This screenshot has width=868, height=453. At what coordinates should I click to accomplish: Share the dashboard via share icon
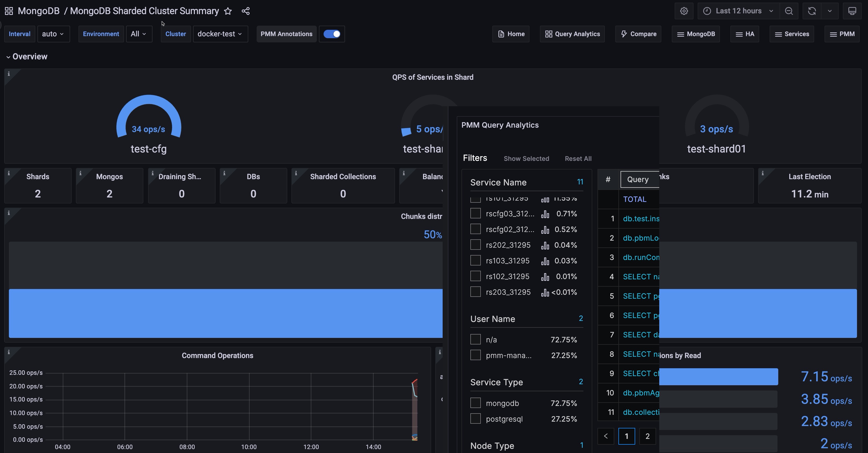[246, 11]
